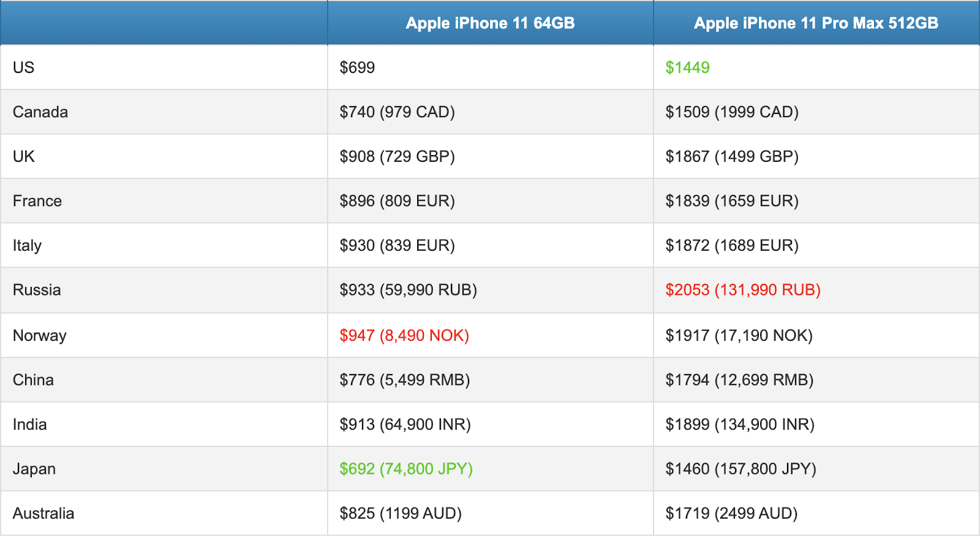Select the Australia row label
Screen dimensions: 980x537
coord(43,514)
